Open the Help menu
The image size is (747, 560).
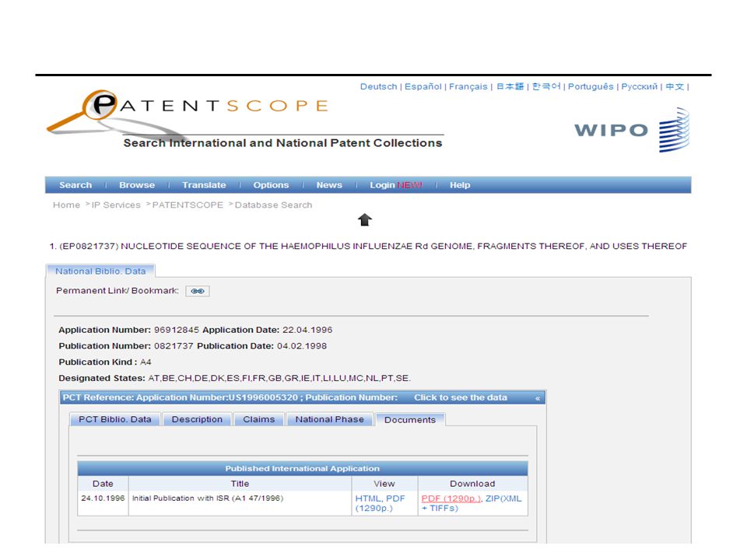point(460,185)
